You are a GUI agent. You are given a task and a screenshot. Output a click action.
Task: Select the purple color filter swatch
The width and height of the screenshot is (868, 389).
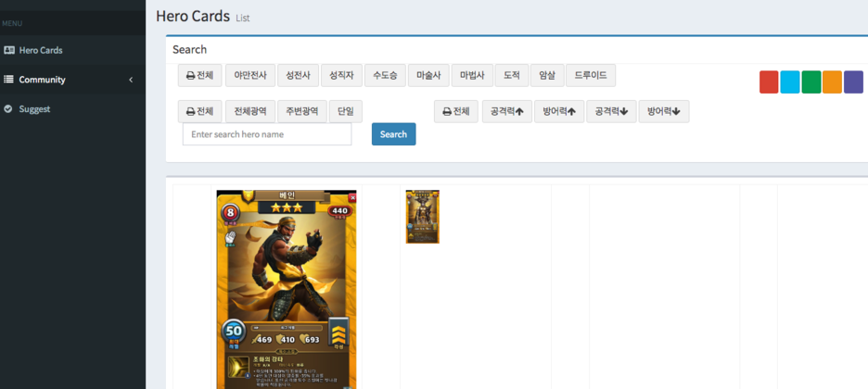pyautogui.click(x=853, y=82)
